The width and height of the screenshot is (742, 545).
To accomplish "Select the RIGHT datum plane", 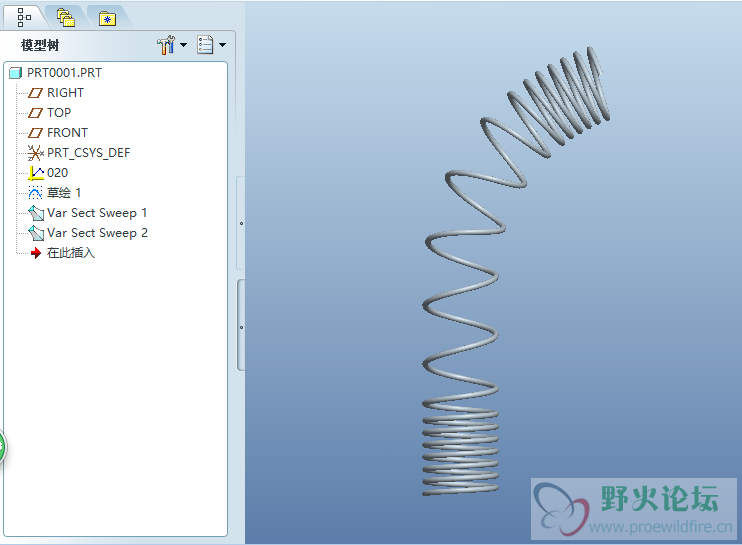I will pyautogui.click(x=65, y=93).
